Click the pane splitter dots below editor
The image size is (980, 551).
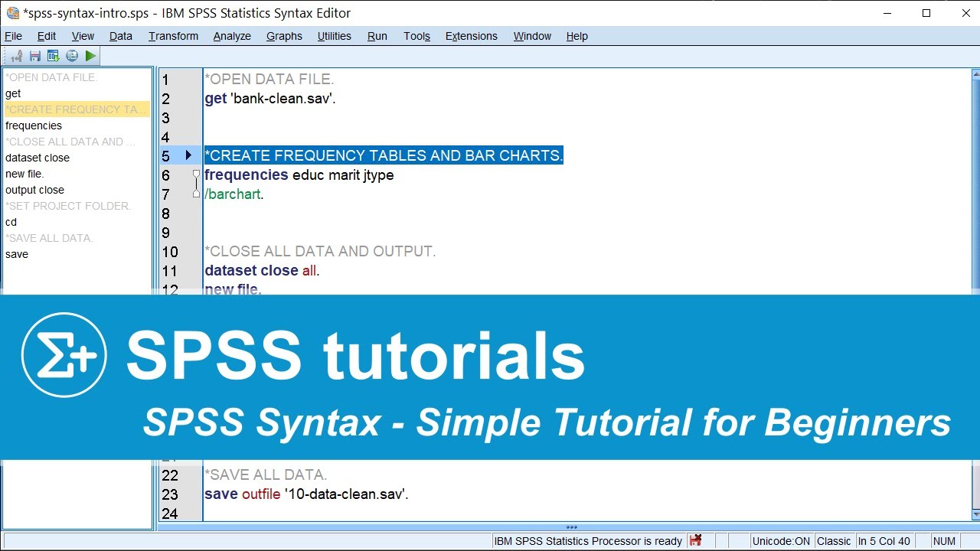(571, 527)
